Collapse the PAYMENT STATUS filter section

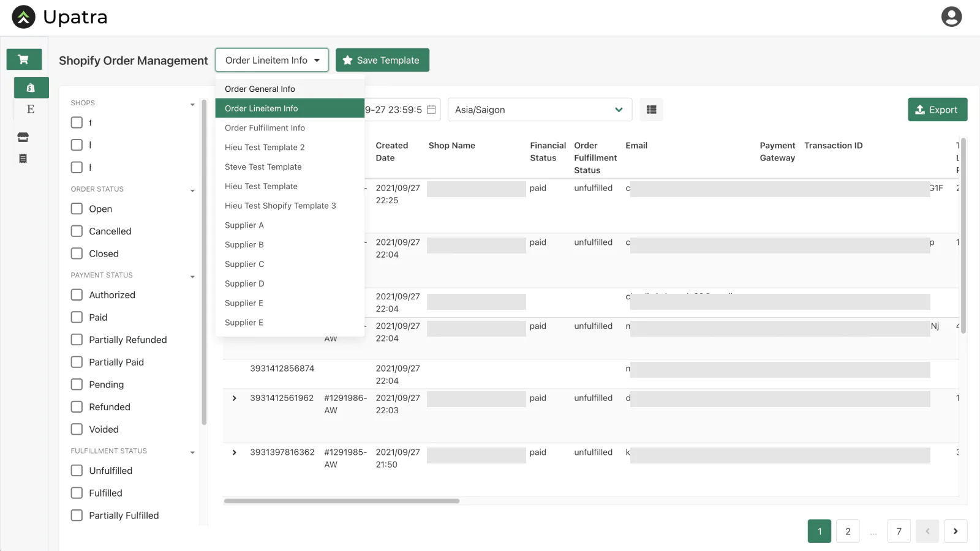[192, 277]
